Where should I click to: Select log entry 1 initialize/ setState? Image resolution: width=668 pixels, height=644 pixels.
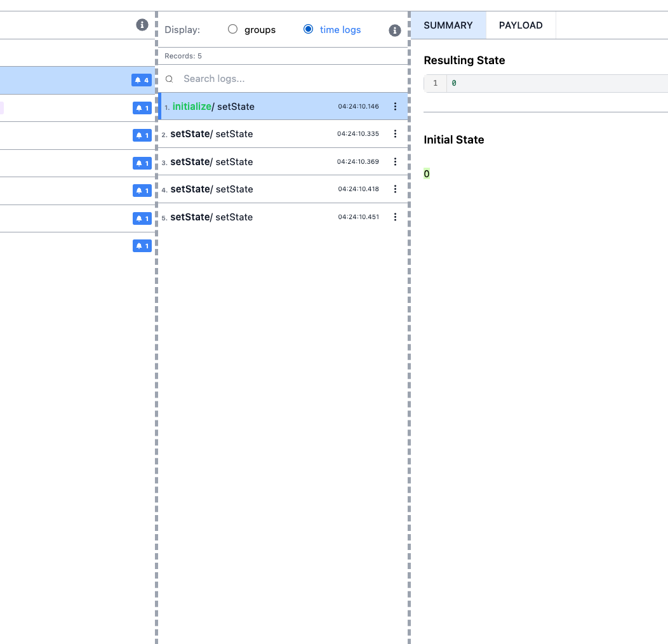pos(283,106)
